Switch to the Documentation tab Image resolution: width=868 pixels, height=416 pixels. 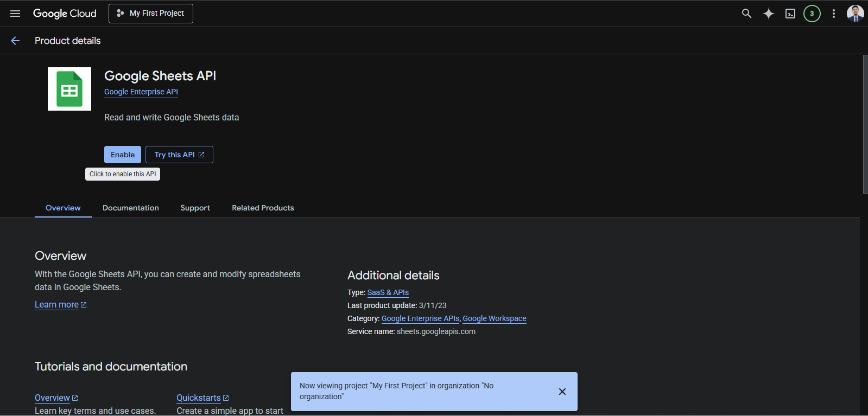tap(131, 208)
